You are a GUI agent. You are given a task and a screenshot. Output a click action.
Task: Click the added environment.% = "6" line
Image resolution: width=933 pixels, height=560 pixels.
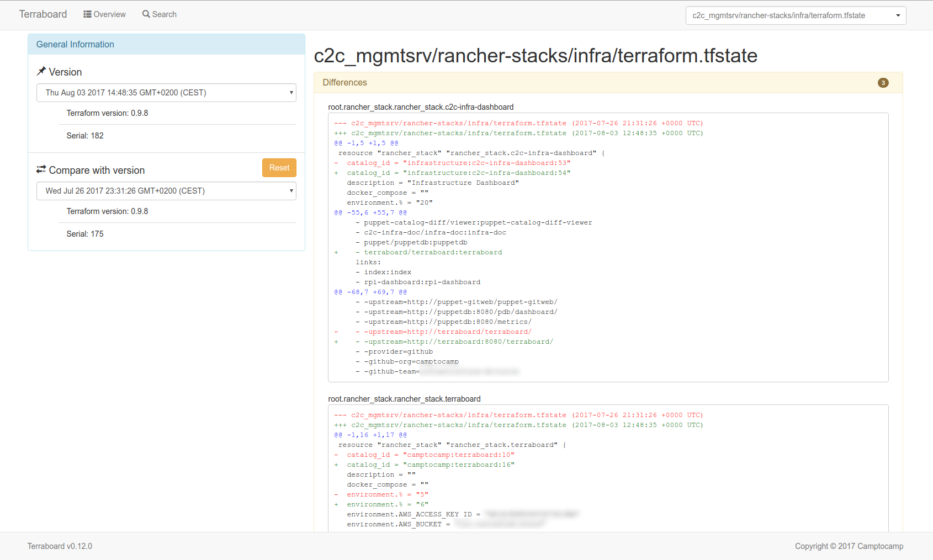[x=381, y=504]
